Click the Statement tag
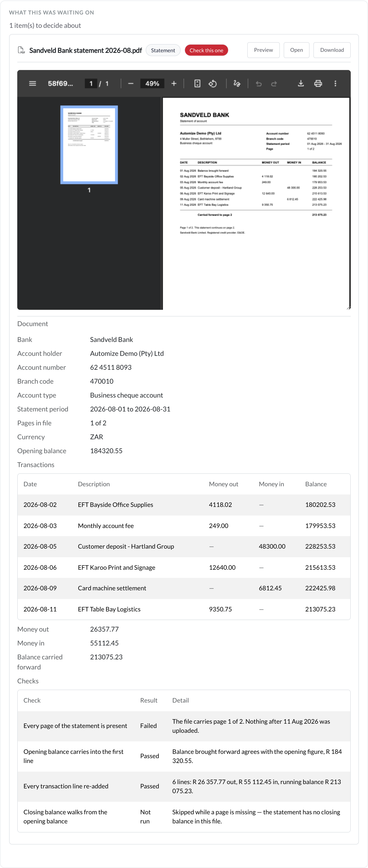The image size is (368, 868). [x=163, y=51]
